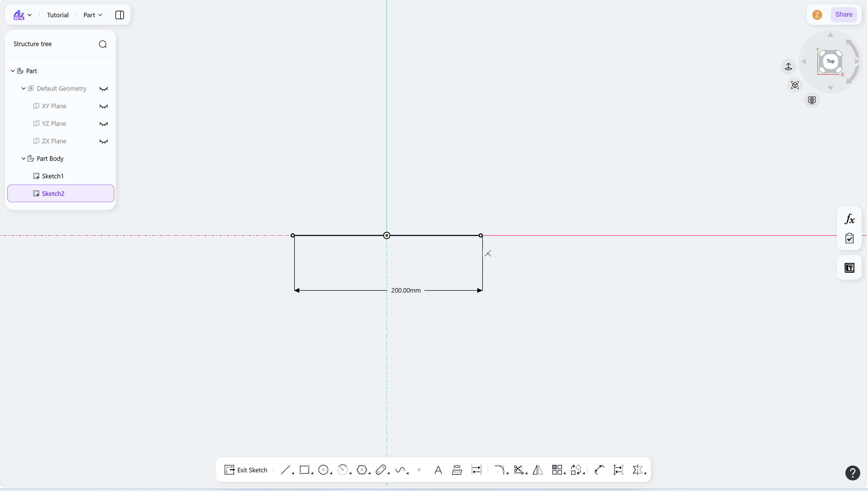868x491 pixels.
Task: Select the YZ Plane item
Action: (54, 124)
